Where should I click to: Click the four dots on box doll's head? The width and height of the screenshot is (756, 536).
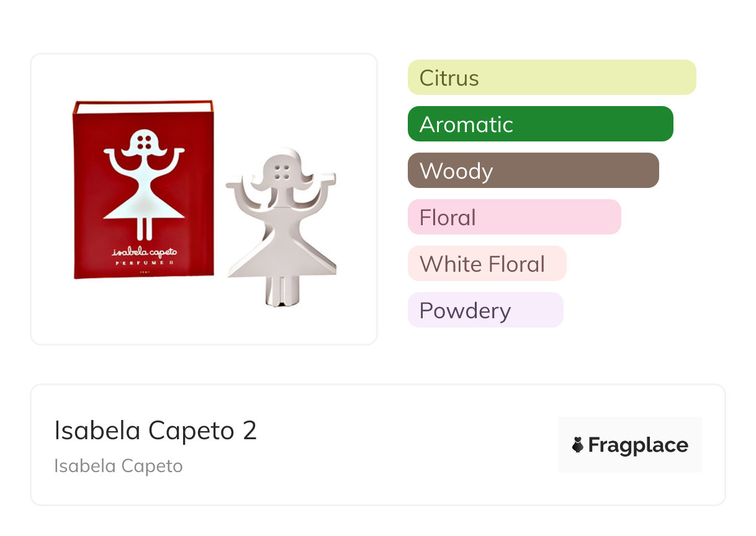point(144,142)
